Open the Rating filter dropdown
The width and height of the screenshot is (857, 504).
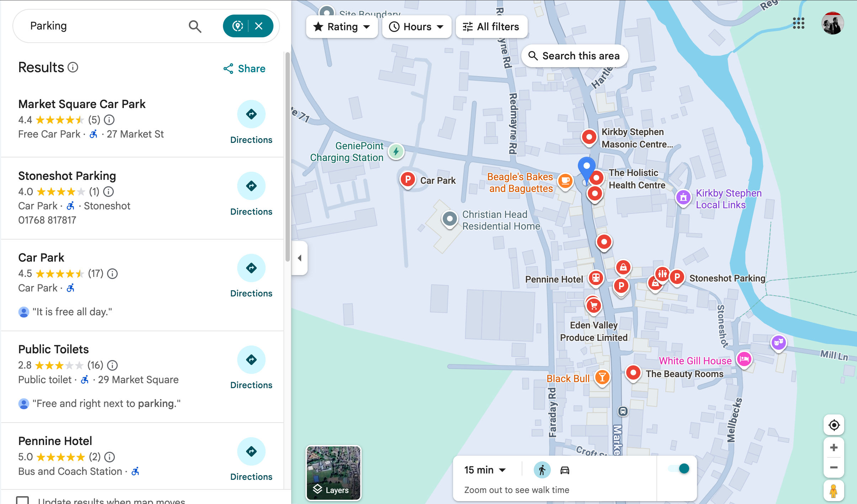[x=341, y=26]
